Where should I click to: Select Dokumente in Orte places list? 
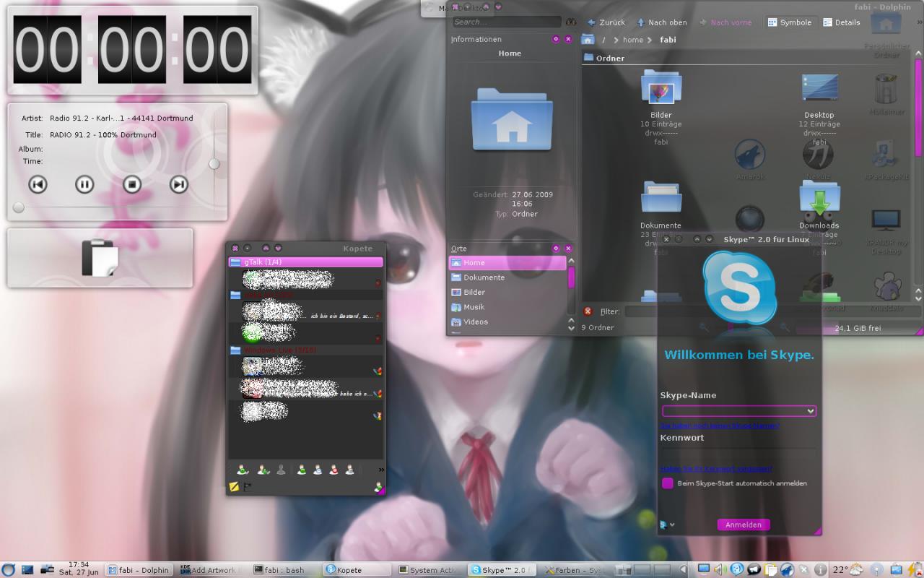tap(507, 277)
